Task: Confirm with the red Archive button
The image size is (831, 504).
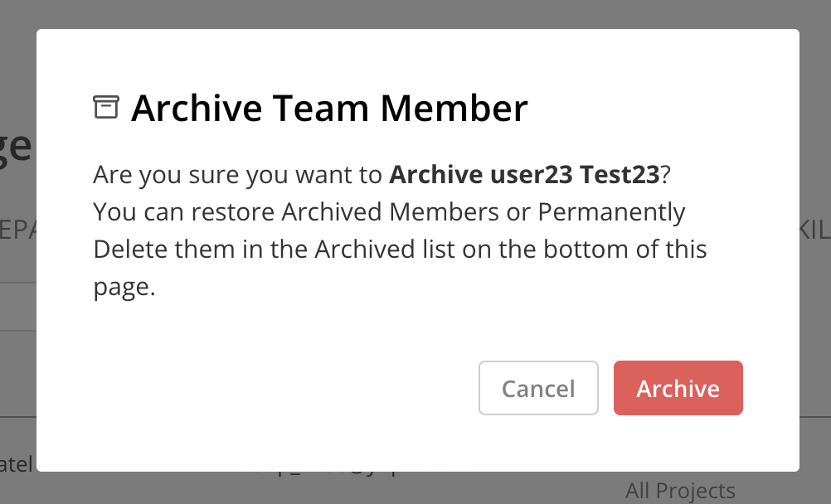Action: click(678, 388)
